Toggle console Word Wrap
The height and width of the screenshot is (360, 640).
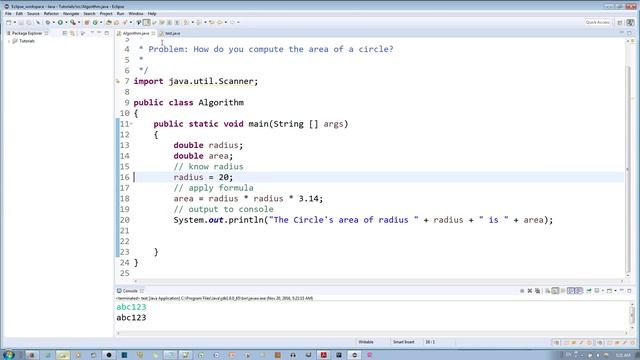point(563,291)
